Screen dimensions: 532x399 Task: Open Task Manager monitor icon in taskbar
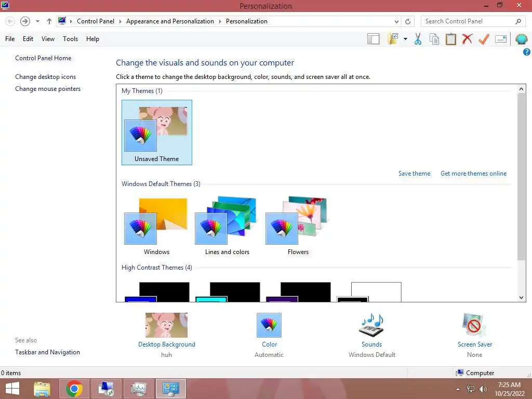tap(138, 389)
